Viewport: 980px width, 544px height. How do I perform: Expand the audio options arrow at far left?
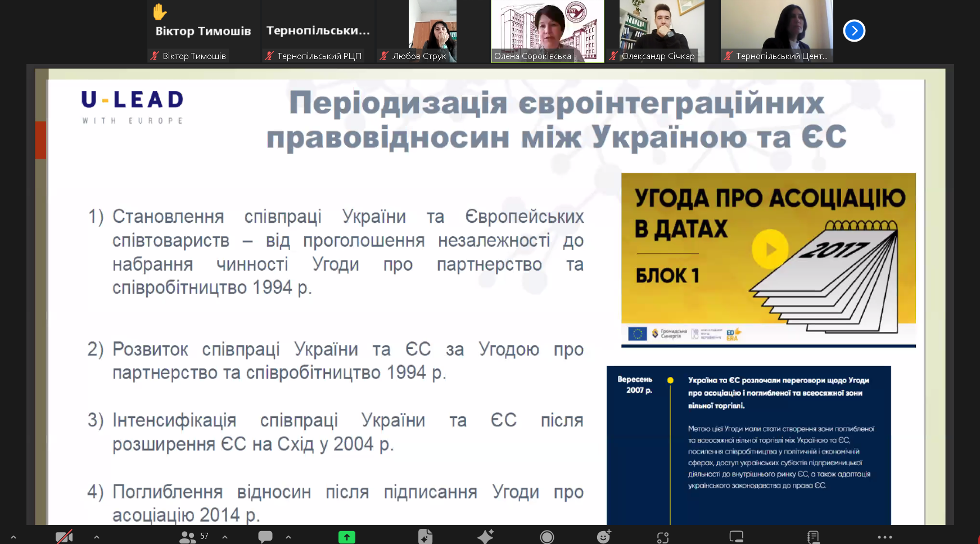point(13,537)
